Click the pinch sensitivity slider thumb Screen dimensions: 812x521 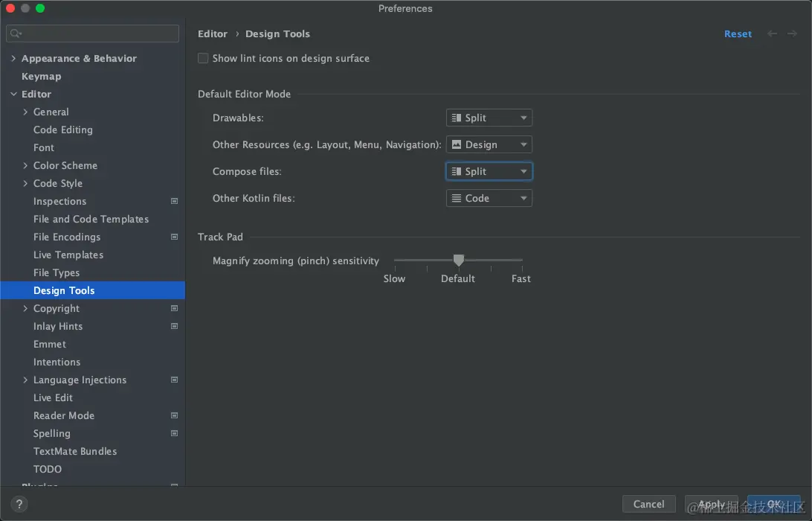pyautogui.click(x=458, y=260)
